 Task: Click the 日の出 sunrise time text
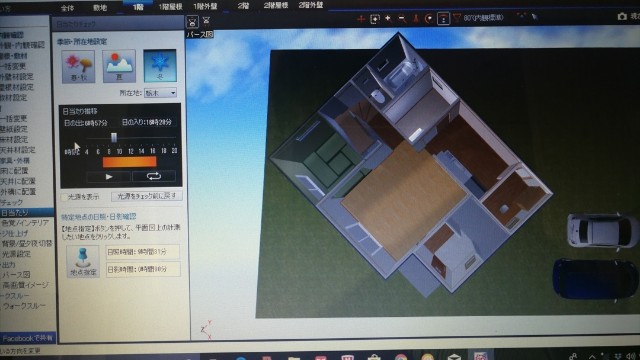(x=86, y=123)
